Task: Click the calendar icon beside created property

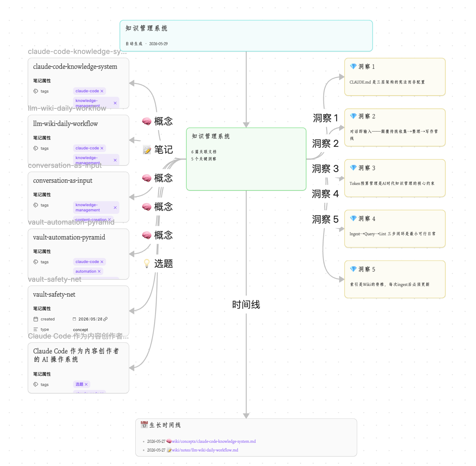Action: coord(36,319)
